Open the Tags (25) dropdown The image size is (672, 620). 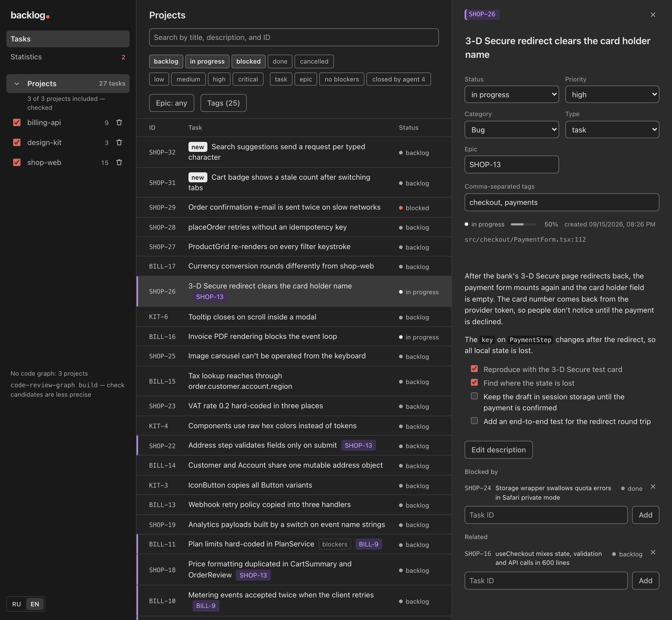pyautogui.click(x=223, y=103)
